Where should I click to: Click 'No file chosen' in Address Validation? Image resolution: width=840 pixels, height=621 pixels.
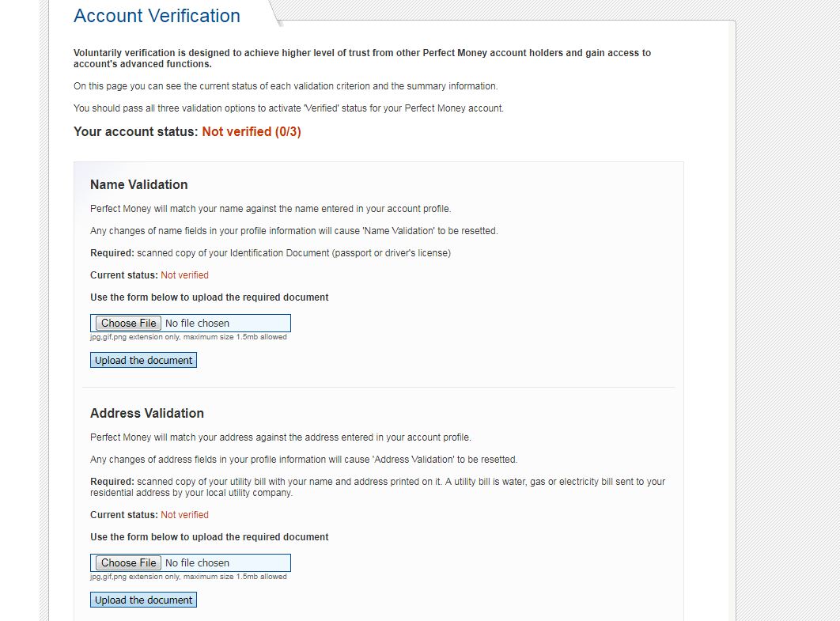point(197,562)
